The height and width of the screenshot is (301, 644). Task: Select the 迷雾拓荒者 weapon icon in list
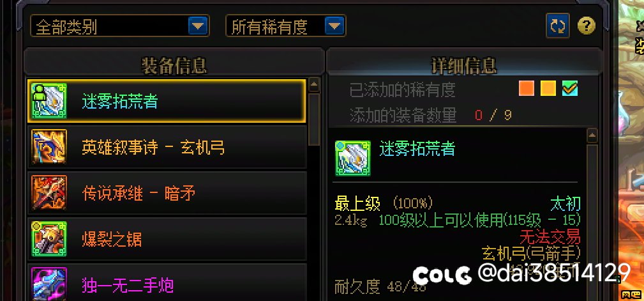[x=49, y=101]
